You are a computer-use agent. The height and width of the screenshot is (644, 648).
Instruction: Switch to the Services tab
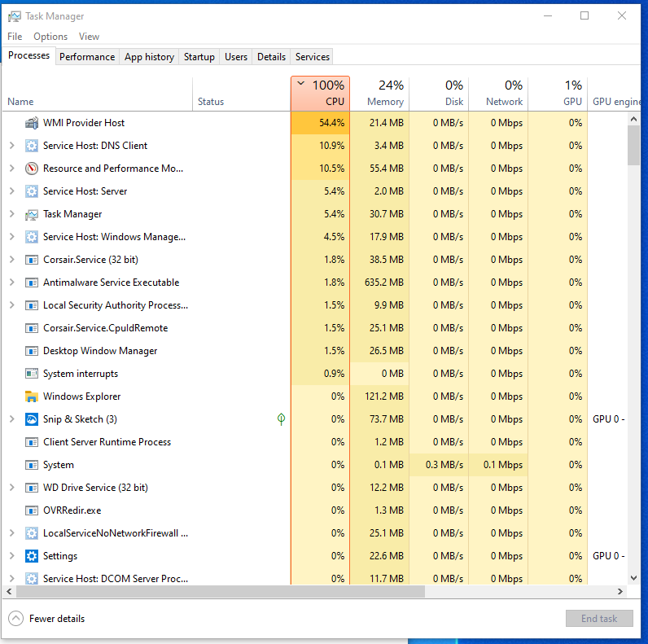(313, 57)
